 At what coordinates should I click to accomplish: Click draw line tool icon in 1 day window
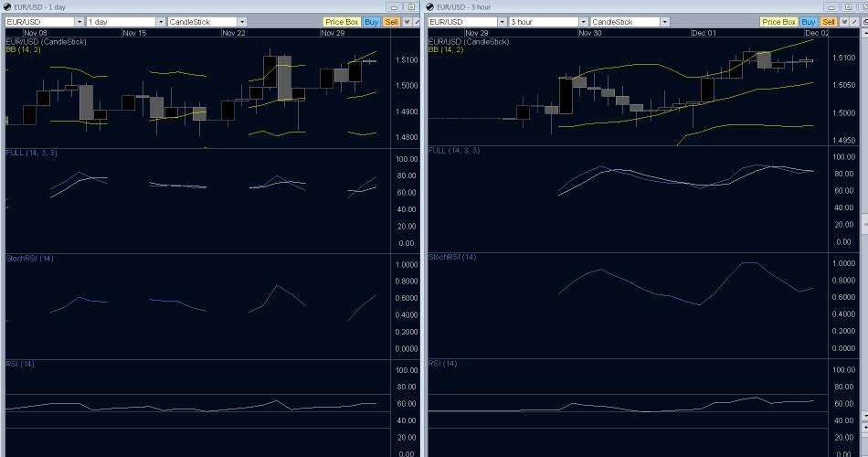417,22
